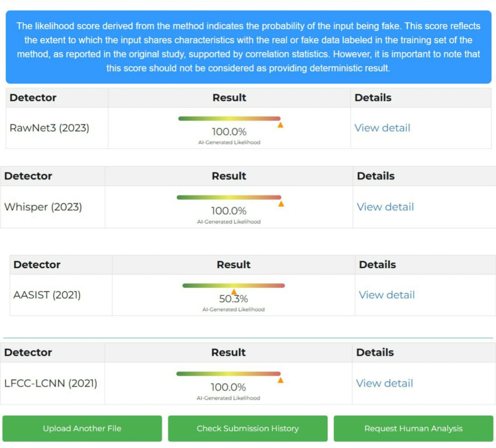The height and width of the screenshot is (448, 496).
Task: Click the RawNet3 likelihood gradient bar
Action: tap(229, 118)
